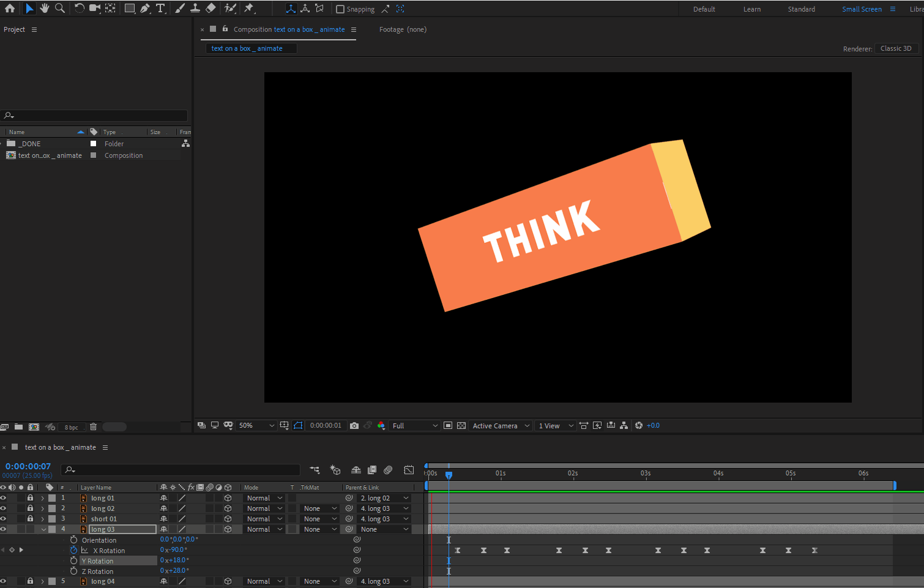Click the Fast Previews icon

click(x=597, y=425)
